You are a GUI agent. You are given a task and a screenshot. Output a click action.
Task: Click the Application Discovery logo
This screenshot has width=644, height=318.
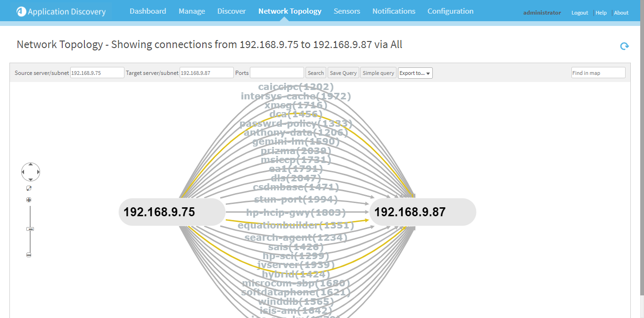coord(60,11)
